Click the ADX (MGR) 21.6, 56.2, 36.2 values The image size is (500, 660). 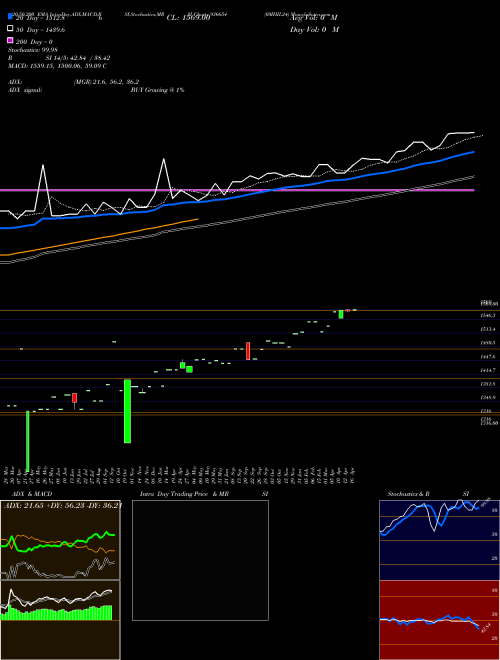pyautogui.click(x=106, y=82)
